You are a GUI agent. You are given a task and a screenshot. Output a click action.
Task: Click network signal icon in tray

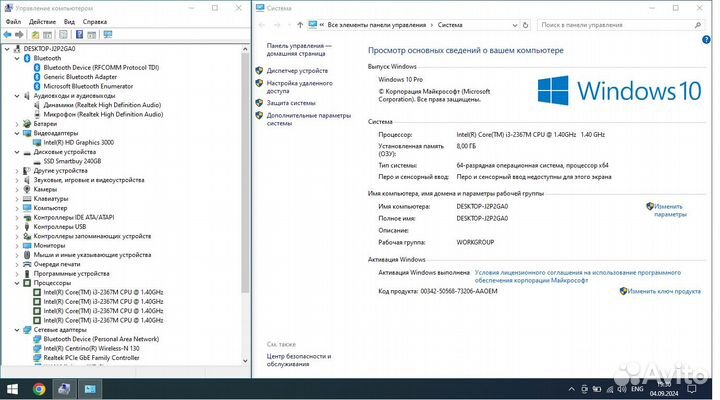click(610, 389)
